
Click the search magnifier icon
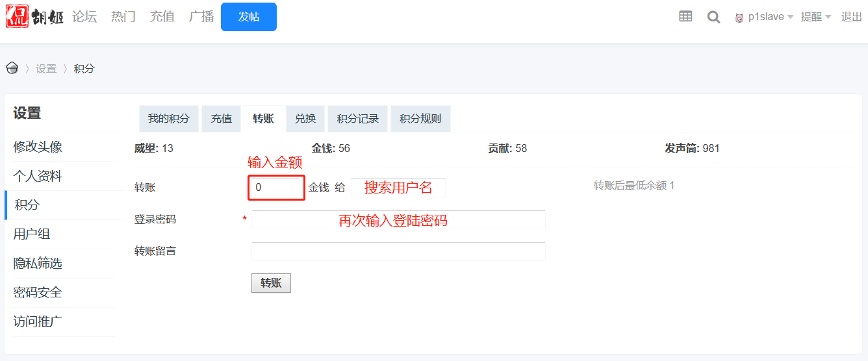coord(713,18)
